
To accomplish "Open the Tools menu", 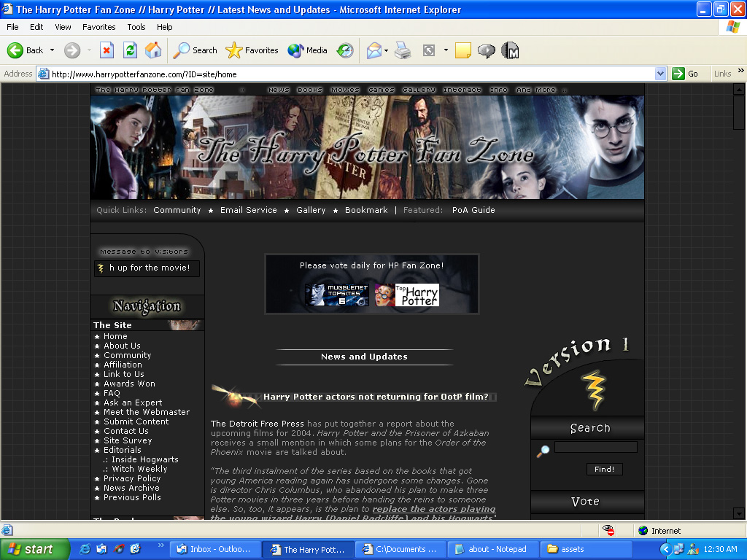I will click(x=136, y=27).
